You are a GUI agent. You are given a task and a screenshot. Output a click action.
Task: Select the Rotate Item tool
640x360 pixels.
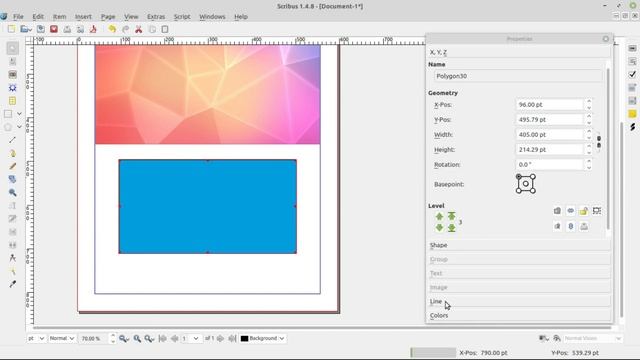(13, 179)
